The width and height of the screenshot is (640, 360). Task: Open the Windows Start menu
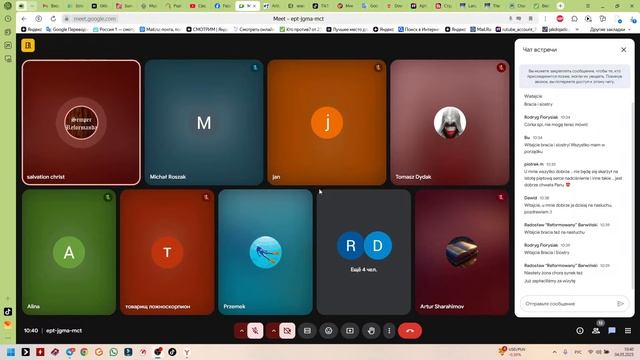[x=11, y=352]
